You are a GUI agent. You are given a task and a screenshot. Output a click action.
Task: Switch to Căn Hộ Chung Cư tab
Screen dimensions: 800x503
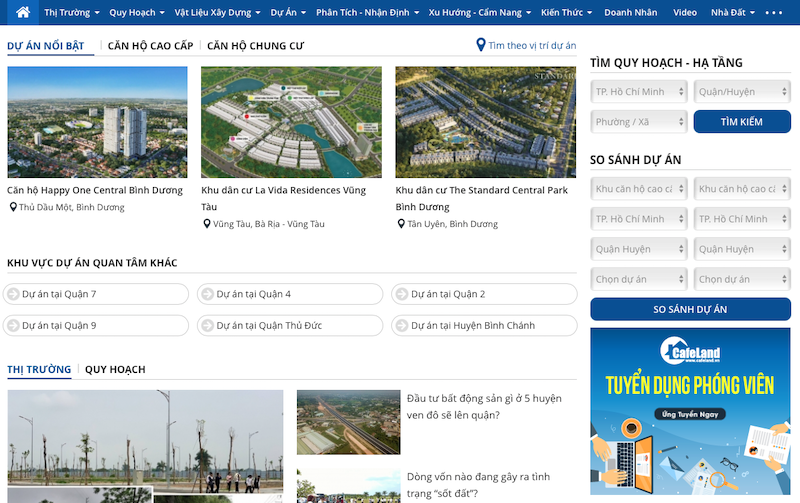coord(255,46)
